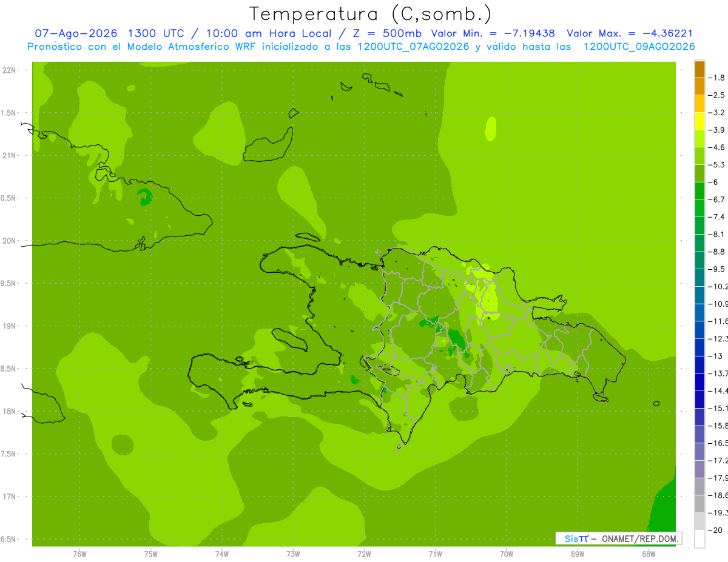
Task: Click the "69W" longitude label
Action: tap(578, 554)
